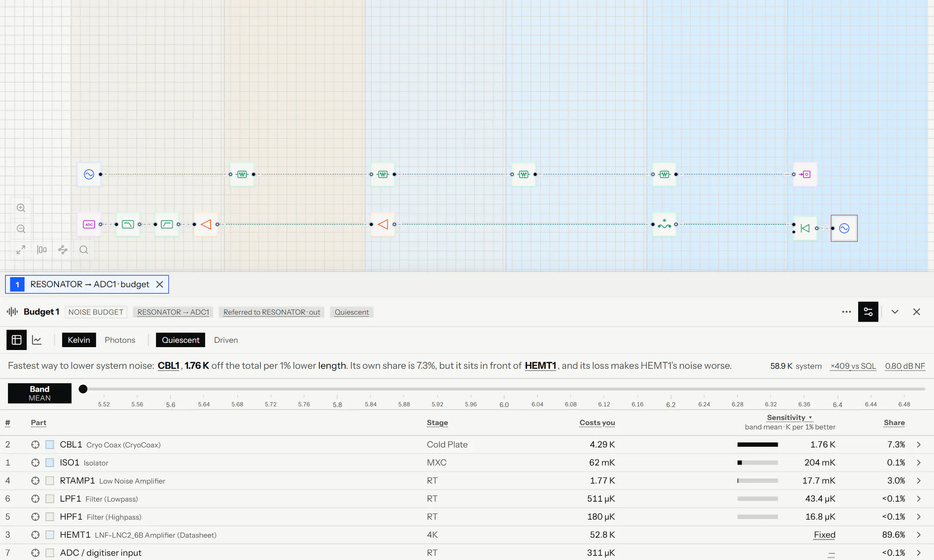Expand the HEMT1 row details chevron
Image resolution: width=934 pixels, height=560 pixels.
tap(919, 535)
